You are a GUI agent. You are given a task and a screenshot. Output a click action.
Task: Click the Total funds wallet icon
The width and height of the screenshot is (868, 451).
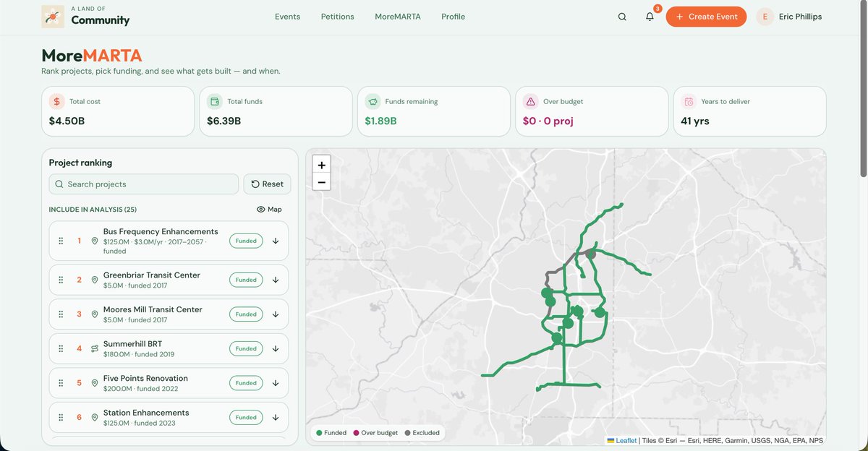[214, 101]
